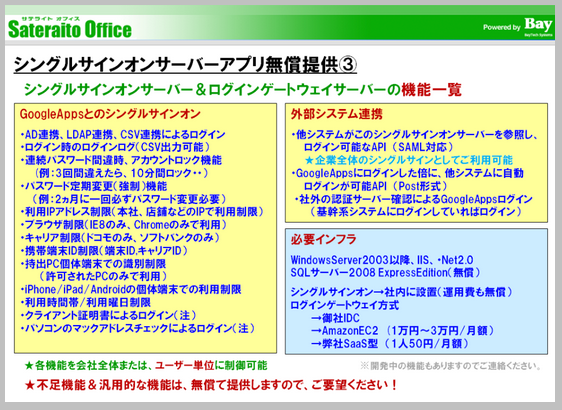Image resolution: width=562 pixels, height=410 pixels.
Task: Click line SQLサーバー2008 ExpressEdition(無償)
Action: 385,273
